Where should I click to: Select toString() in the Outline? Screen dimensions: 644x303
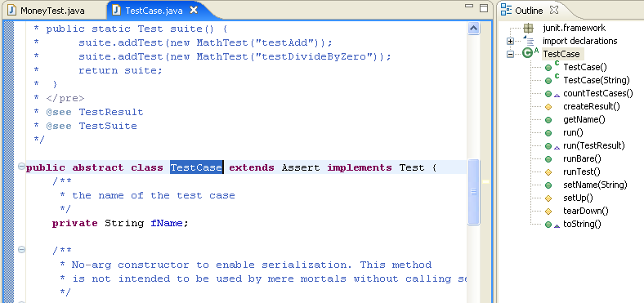click(582, 224)
